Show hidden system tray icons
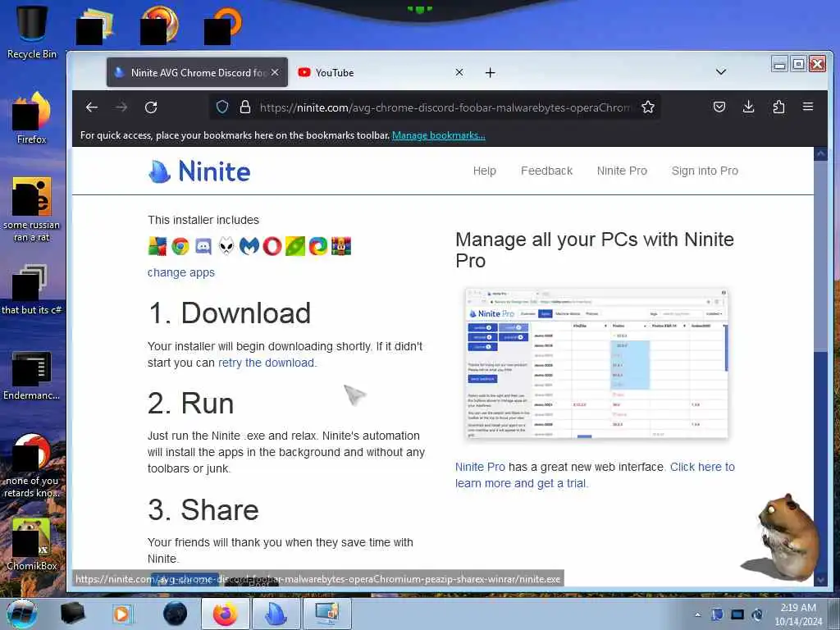 pyautogui.click(x=697, y=614)
